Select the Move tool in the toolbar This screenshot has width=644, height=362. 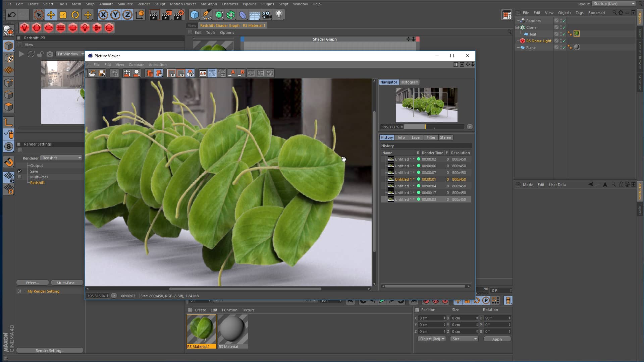(x=51, y=15)
